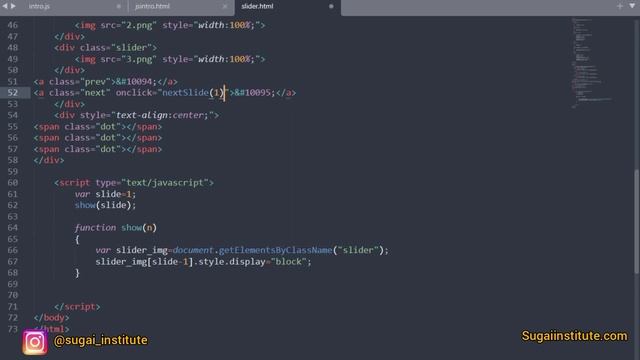Viewport: 640px width, 360px height.
Task: Click line number 46 in the gutter
Action: coord(13,25)
